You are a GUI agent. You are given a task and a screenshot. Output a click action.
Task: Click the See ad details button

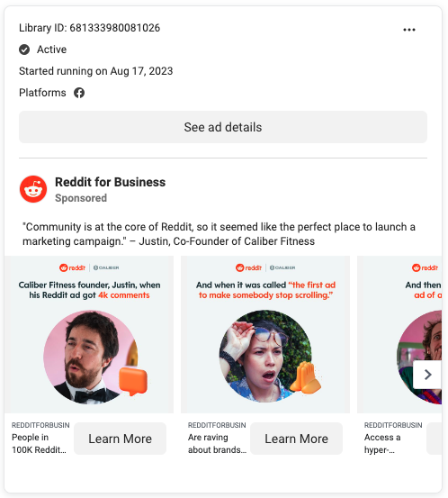click(223, 127)
